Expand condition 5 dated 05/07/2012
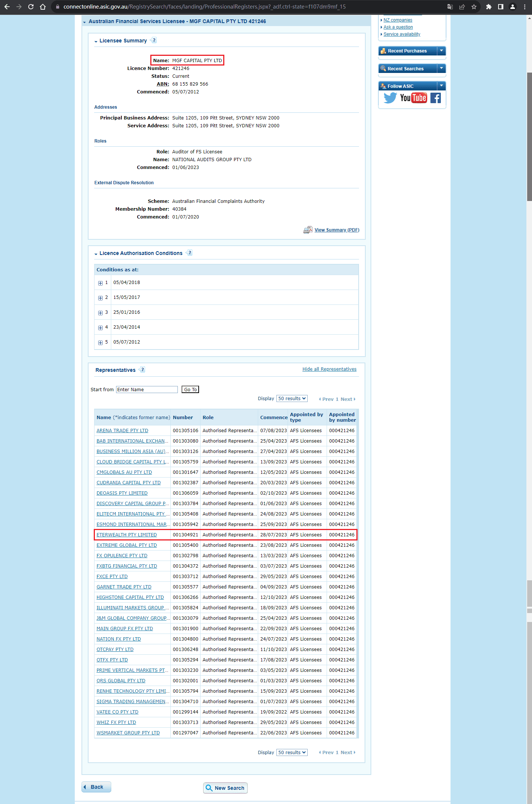Image resolution: width=532 pixels, height=804 pixels. (100, 342)
